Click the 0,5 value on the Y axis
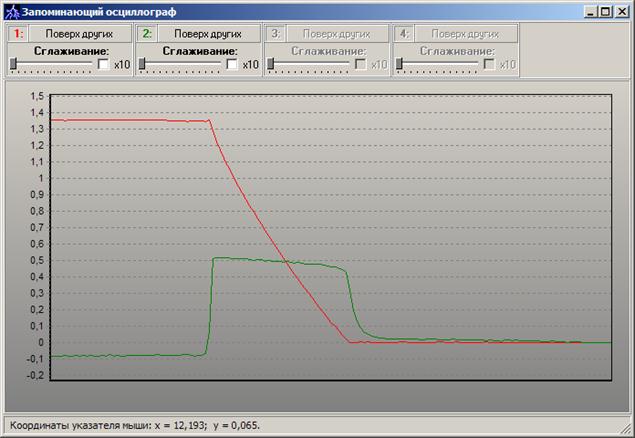 coord(37,260)
